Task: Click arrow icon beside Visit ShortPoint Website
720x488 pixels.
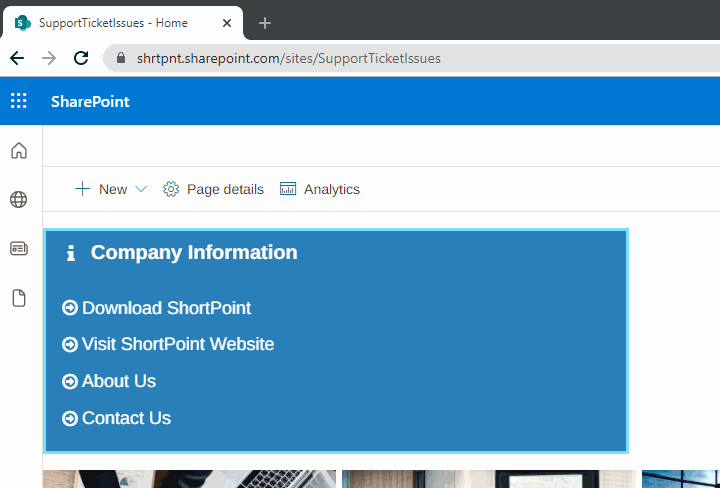Action: 70,344
